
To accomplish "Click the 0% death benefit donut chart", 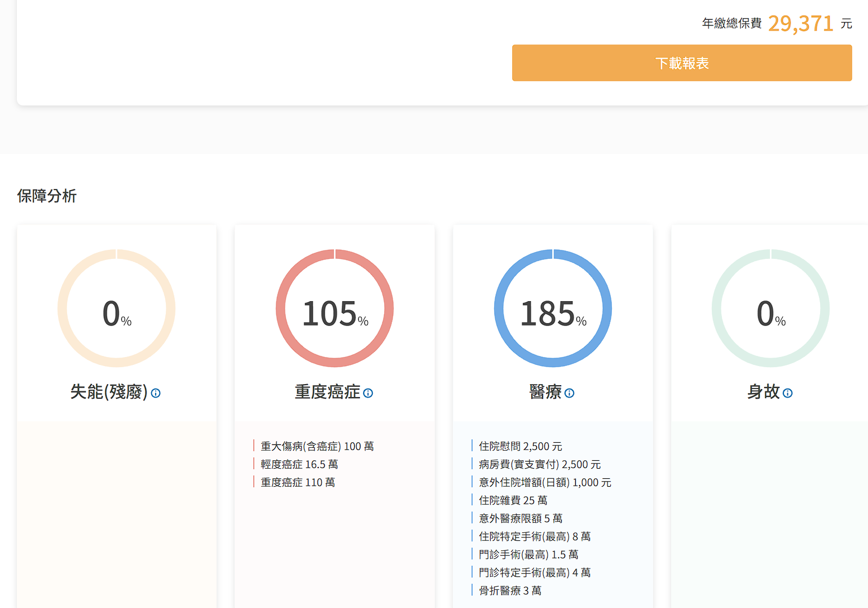I will tap(770, 309).
